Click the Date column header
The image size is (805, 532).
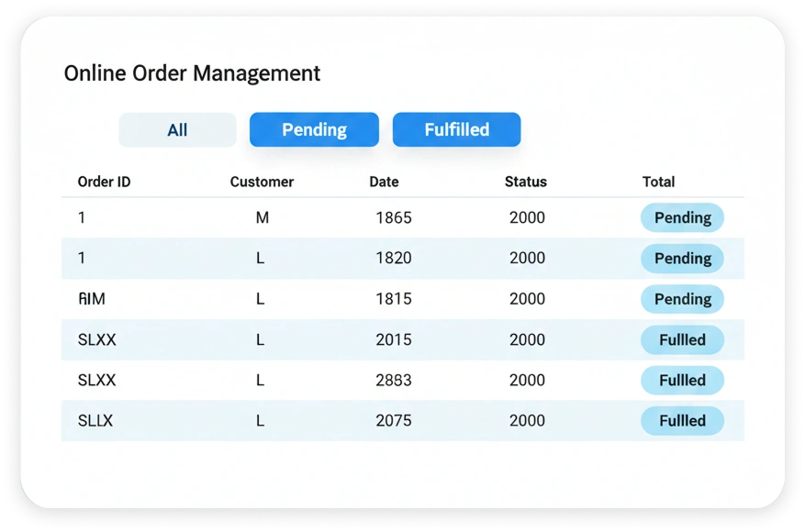click(x=384, y=182)
